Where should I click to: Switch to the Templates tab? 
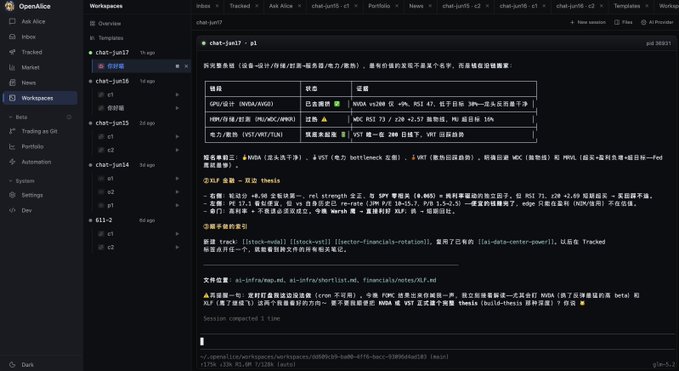pos(627,6)
